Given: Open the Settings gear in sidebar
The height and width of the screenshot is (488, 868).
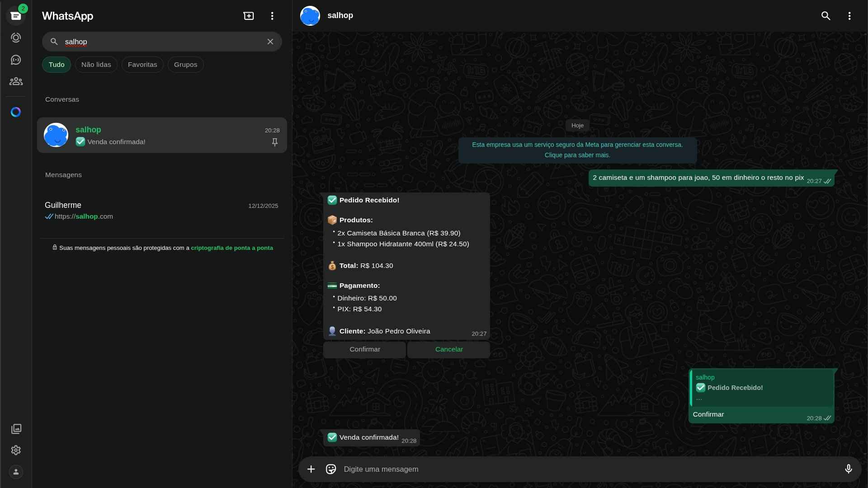Looking at the screenshot, I should (16, 450).
